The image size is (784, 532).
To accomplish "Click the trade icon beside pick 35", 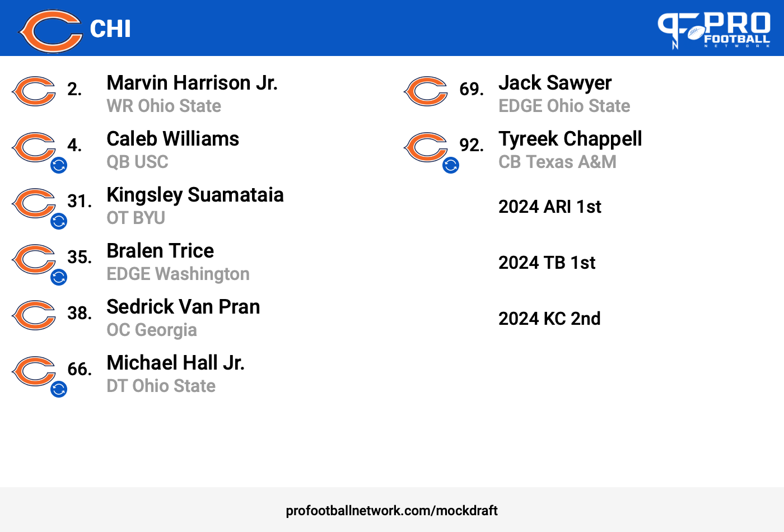I will pyautogui.click(x=59, y=277).
